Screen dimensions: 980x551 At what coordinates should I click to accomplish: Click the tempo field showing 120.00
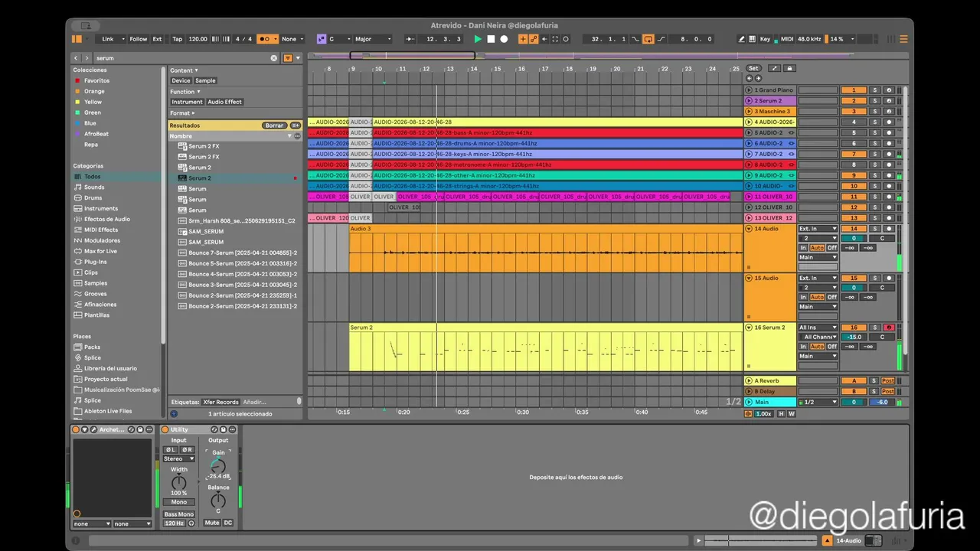click(198, 39)
